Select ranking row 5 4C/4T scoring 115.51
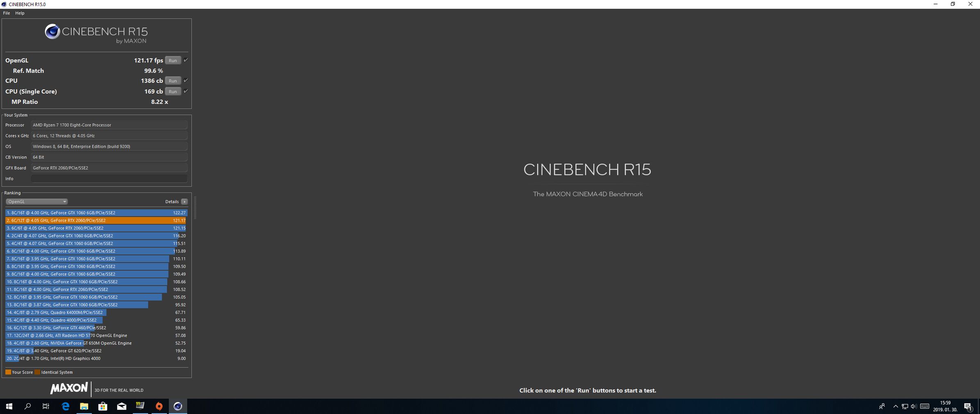This screenshot has height=414, width=980. pyautogui.click(x=96, y=243)
